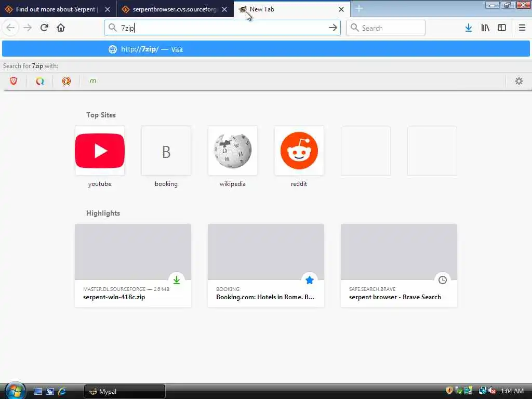Viewport: 532px width, 399px height.
Task: Click the blue bookmark star on Booking card
Action: (310, 280)
